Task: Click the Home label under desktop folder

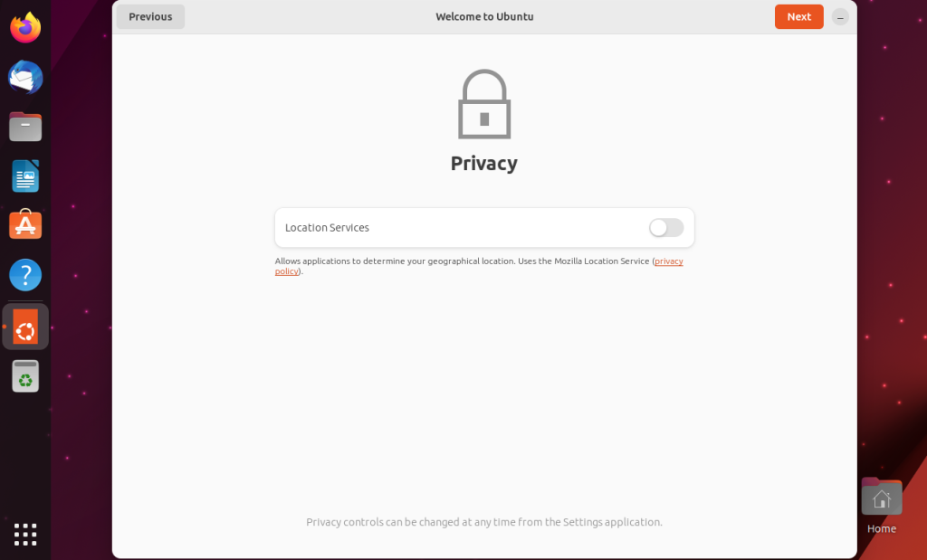Action: tap(882, 528)
